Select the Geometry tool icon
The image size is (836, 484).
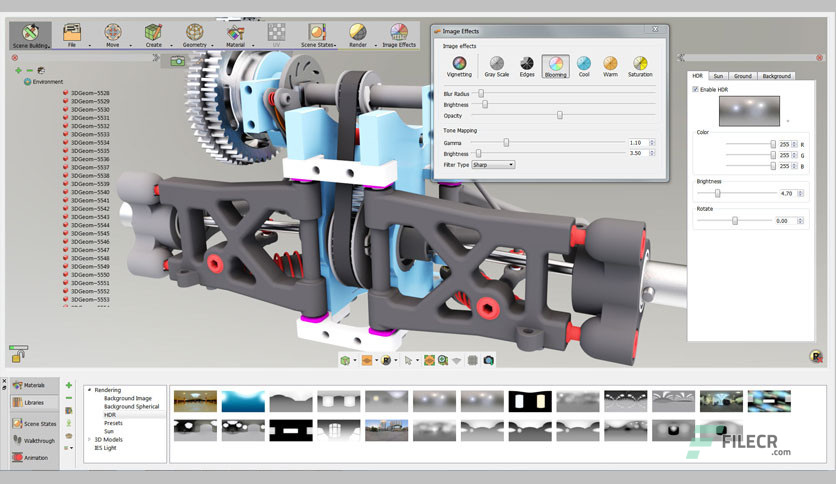click(195, 35)
